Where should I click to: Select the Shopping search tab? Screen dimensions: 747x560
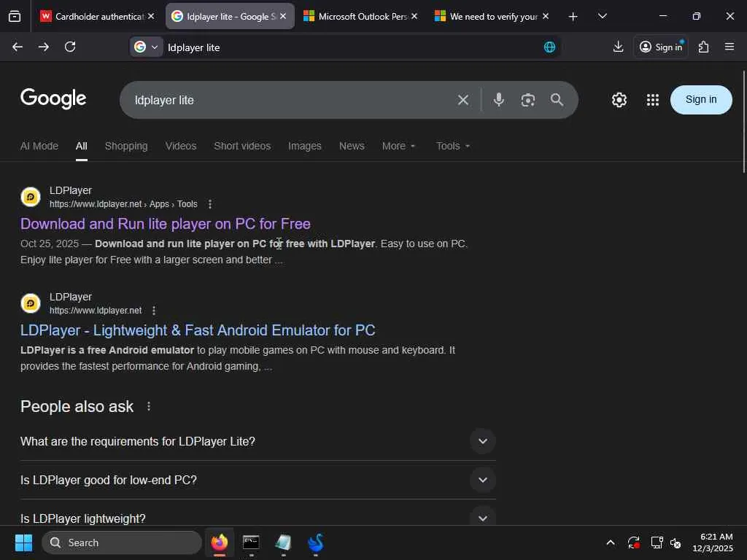[x=126, y=146]
